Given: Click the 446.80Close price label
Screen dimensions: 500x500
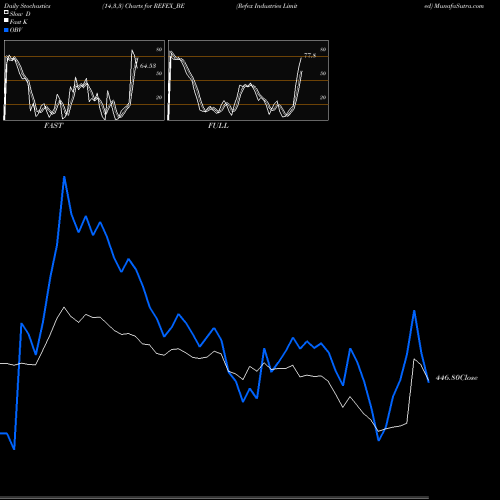Looking at the screenshot, I should (x=457, y=378).
